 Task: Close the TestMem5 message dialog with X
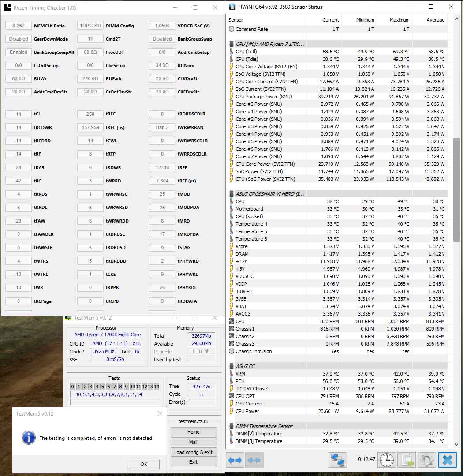pos(160,413)
